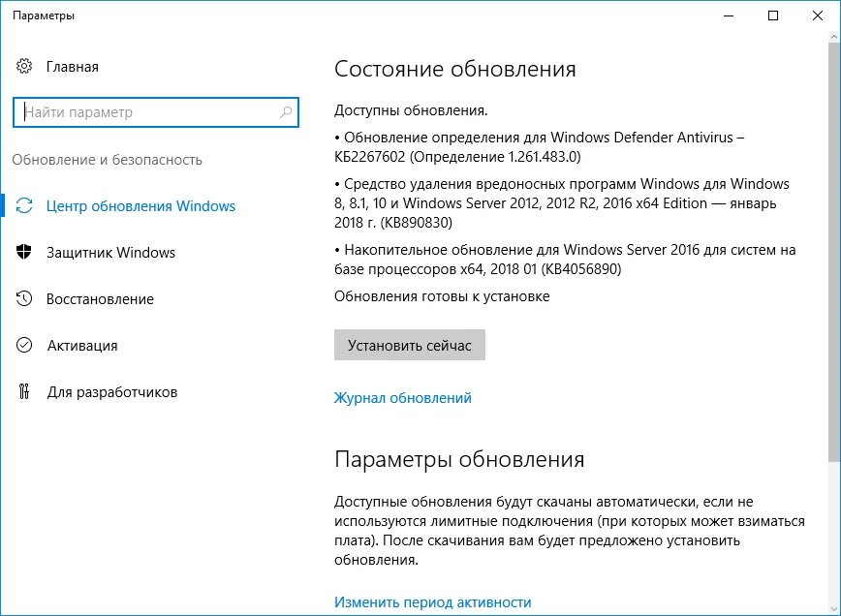Click the Параметры обновления heading
Screen dimensions: 841x616
pos(459,459)
